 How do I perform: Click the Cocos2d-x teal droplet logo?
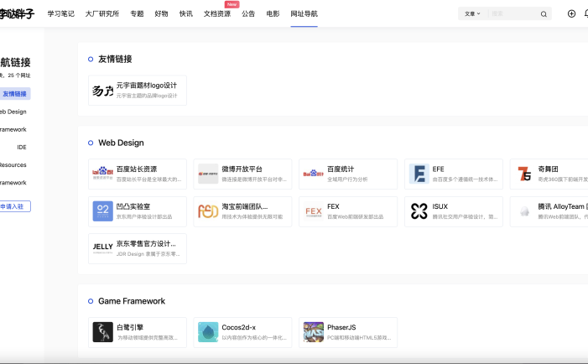tap(208, 332)
